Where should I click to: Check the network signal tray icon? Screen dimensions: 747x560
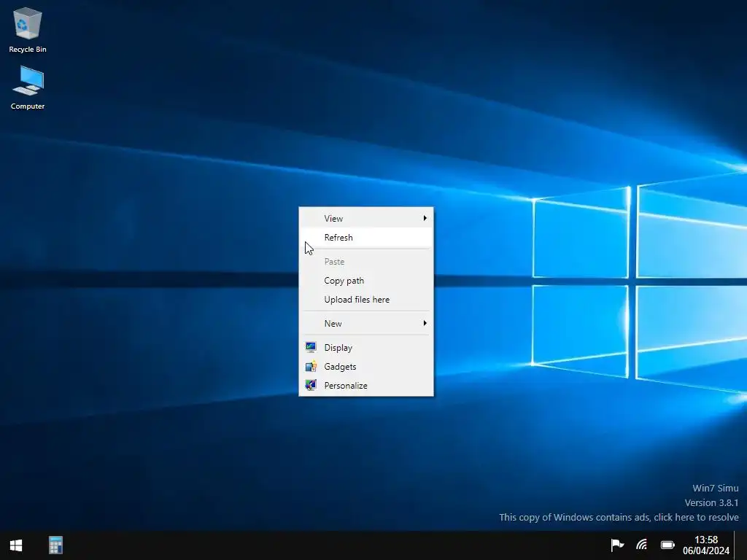pos(642,544)
